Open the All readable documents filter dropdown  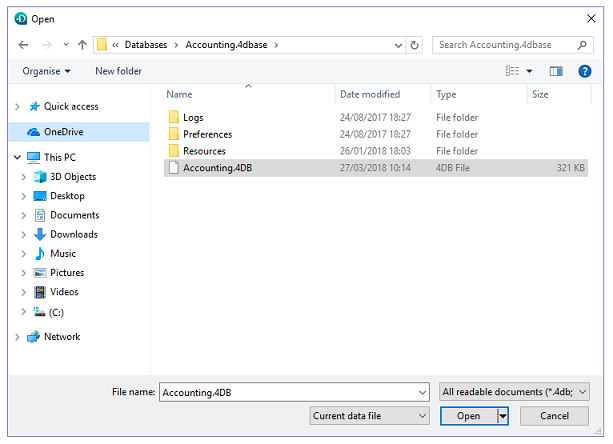pyautogui.click(x=514, y=392)
